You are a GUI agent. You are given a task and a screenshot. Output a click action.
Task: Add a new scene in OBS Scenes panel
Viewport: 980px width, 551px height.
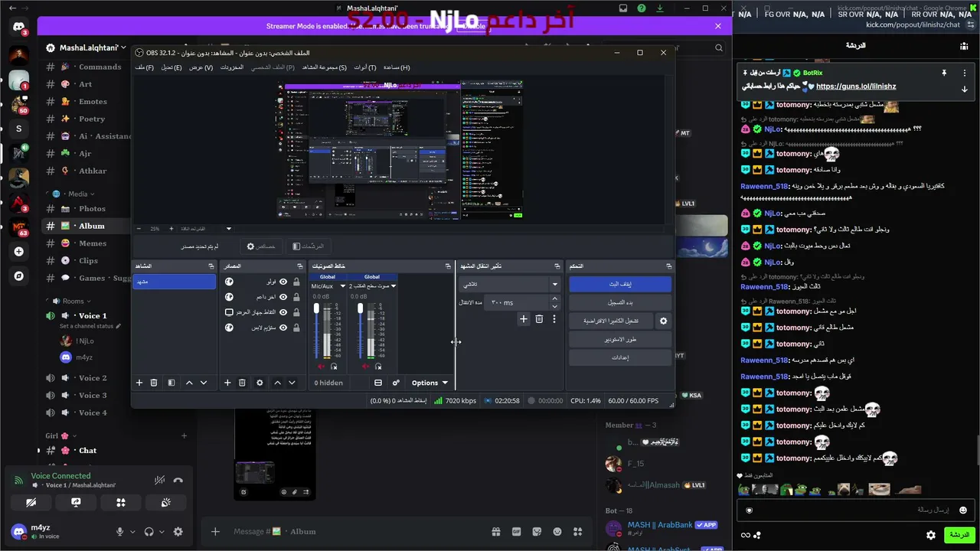139,383
